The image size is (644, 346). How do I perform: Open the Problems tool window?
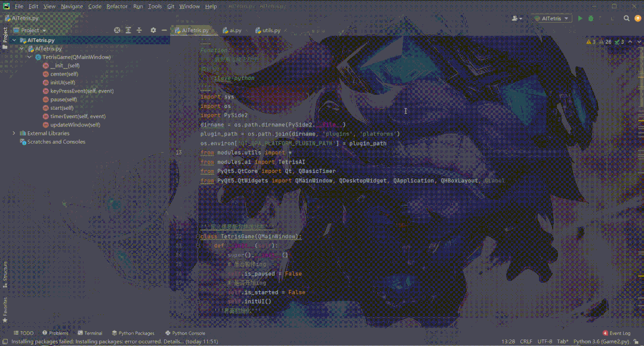56,333
